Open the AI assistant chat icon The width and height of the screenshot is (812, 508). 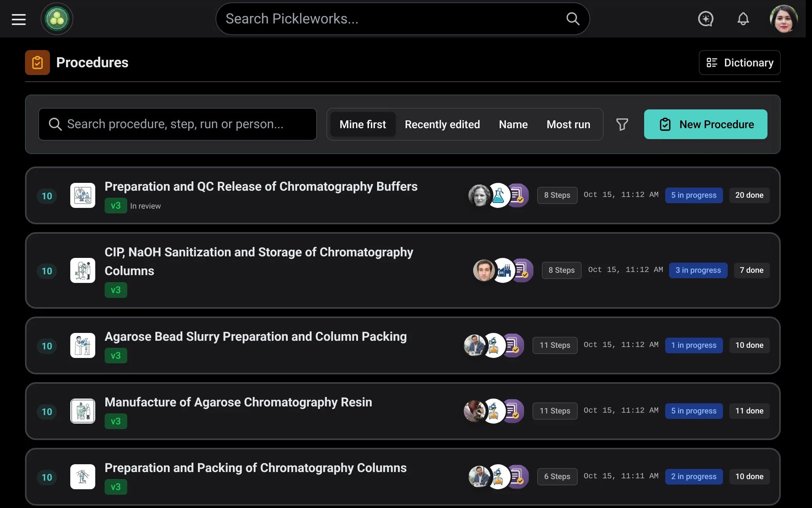tap(705, 19)
